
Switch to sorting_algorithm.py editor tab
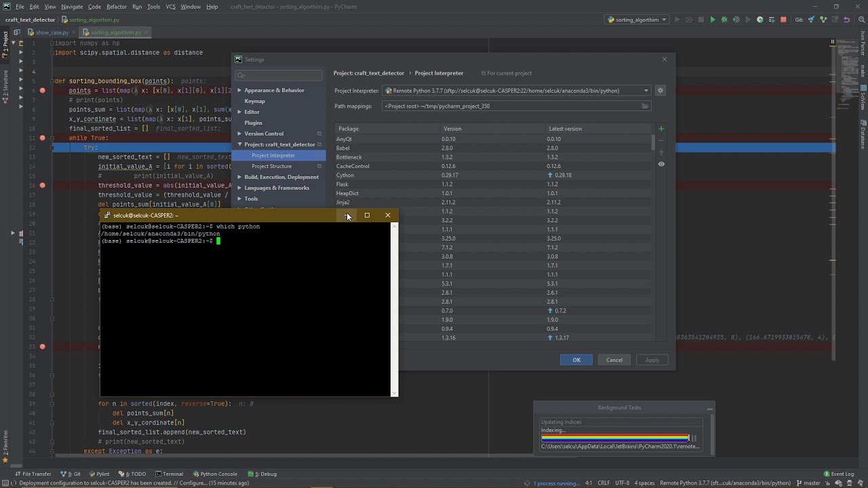[x=114, y=33]
